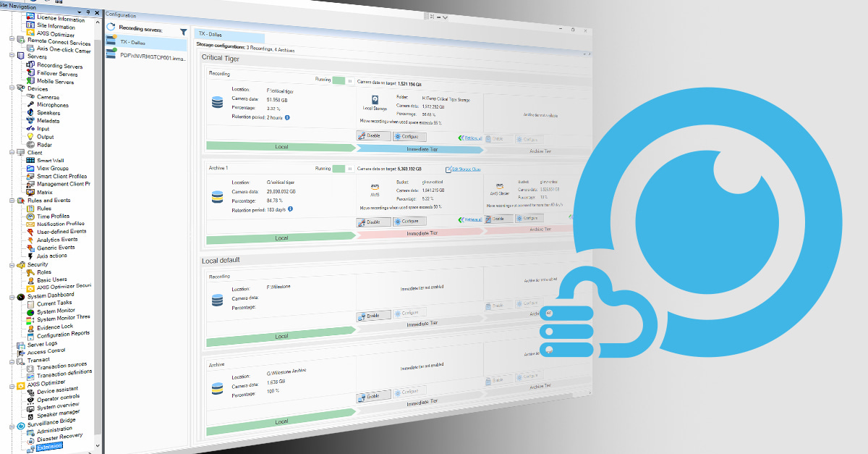Open the Metadata device icon

[x=30, y=121]
